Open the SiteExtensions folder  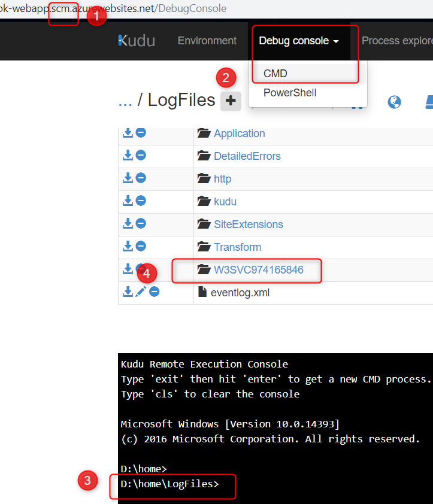249,224
